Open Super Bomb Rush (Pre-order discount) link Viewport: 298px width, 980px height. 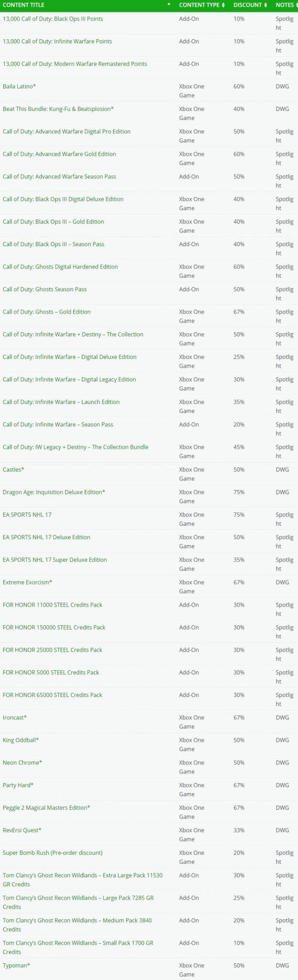(x=53, y=853)
